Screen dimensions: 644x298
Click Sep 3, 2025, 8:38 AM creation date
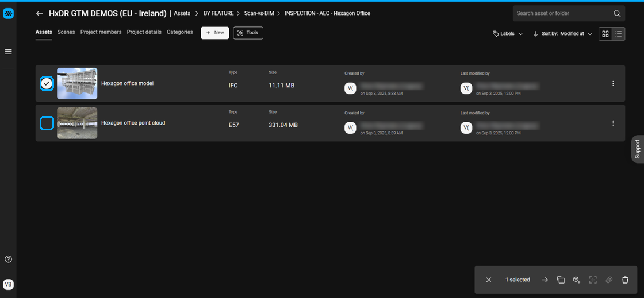point(381,94)
